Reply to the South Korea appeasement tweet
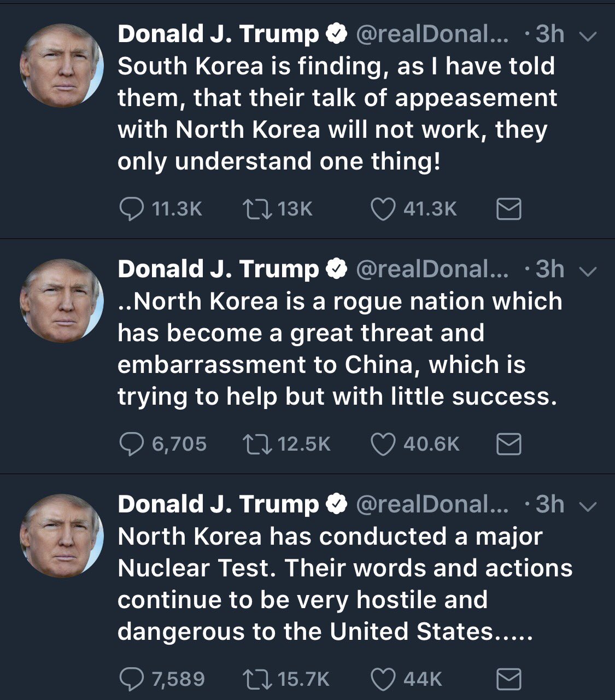This screenshot has height=700, width=615. (131, 209)
